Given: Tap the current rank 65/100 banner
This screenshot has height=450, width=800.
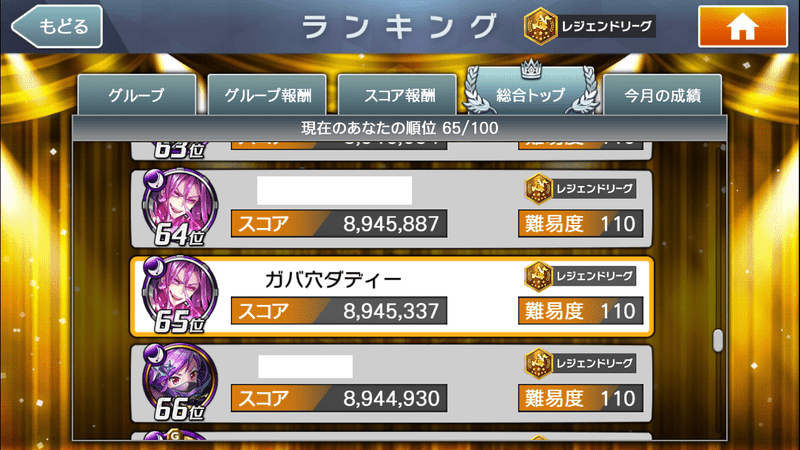Looking at the screenshot, I should tap(399, 128).
